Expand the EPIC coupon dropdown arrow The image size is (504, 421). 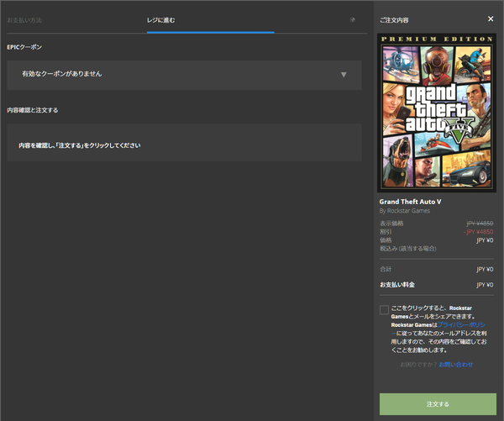(344, 75)
